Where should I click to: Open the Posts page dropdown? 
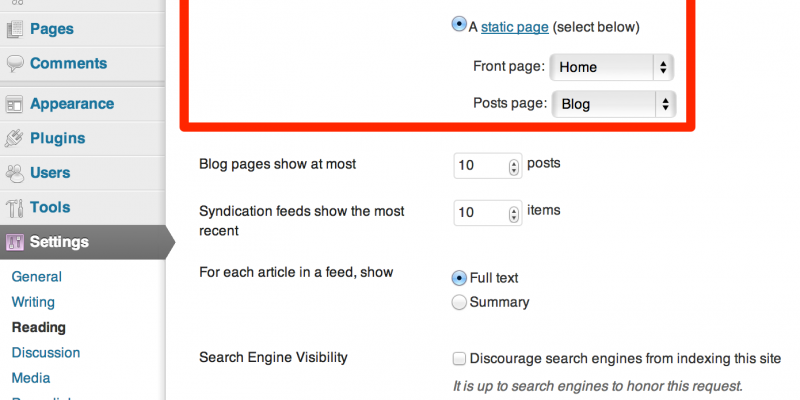613,103
